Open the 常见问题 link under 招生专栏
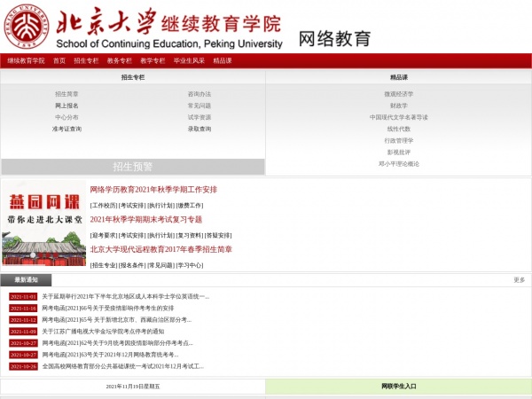The width and height of the screenshot is (532, 399). pos(199,106)
